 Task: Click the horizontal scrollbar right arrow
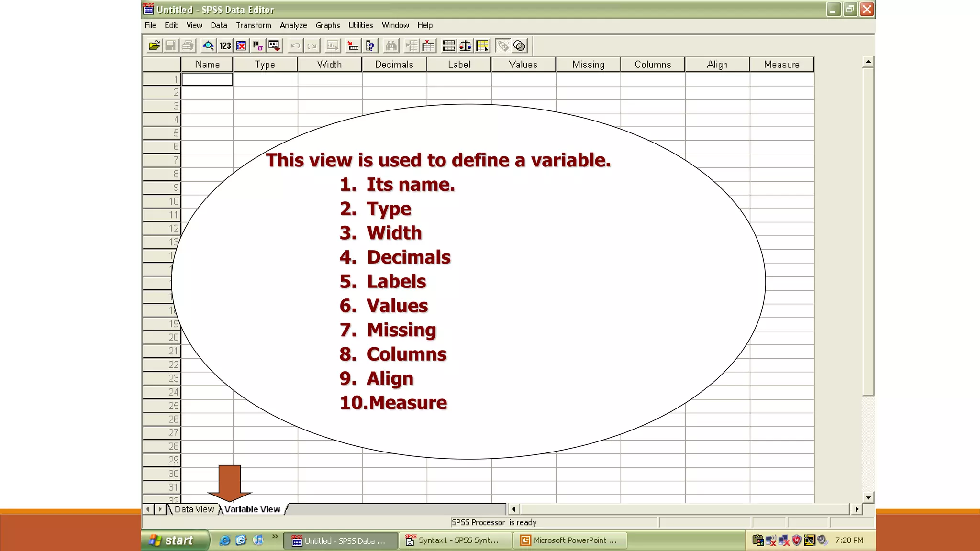857,509
